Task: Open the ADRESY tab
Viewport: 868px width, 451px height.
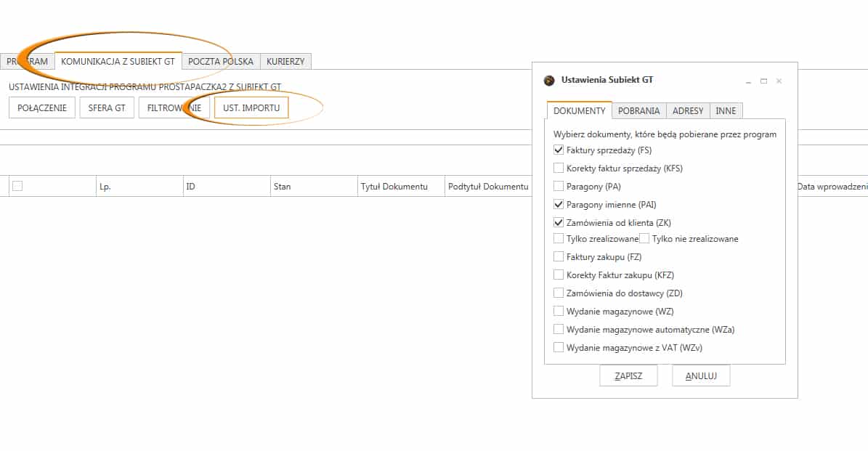Action: coord(688,110)
